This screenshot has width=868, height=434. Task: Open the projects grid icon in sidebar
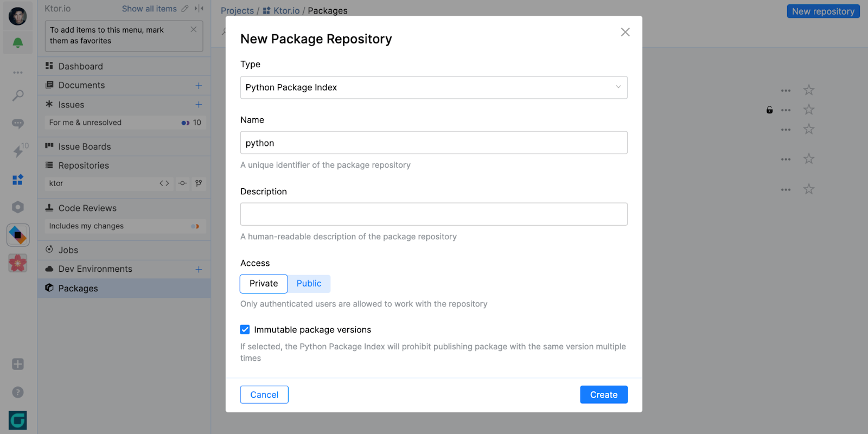pos(18,180)
